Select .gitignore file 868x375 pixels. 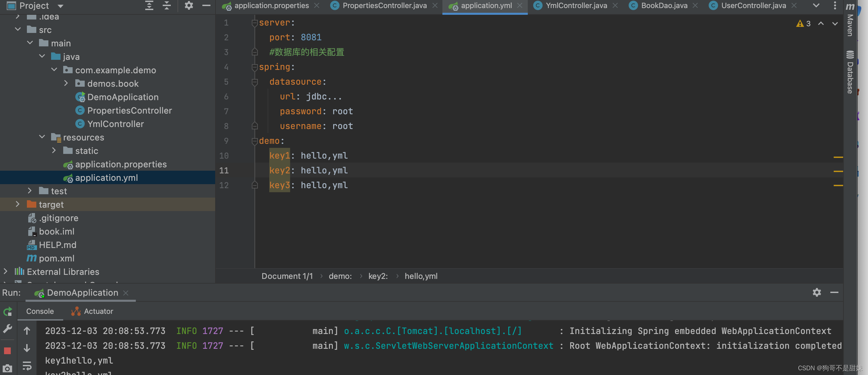click(52, 218)
